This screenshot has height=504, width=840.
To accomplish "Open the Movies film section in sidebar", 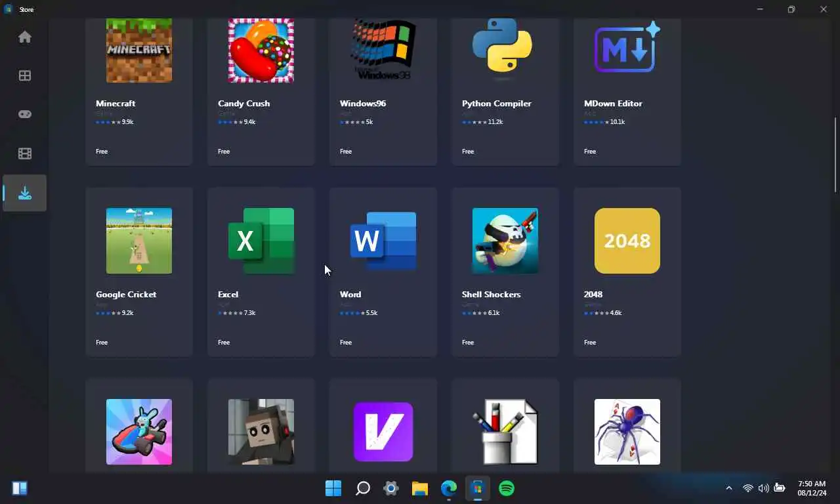I will [x=25, y=154].
